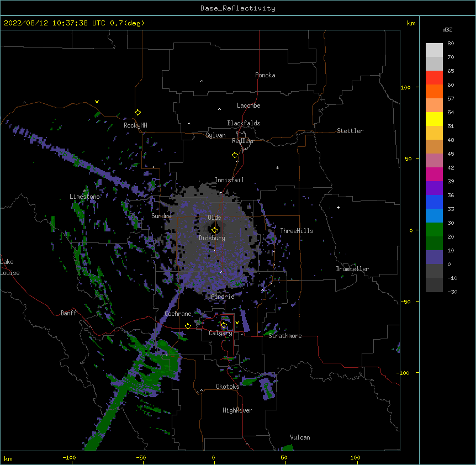The image size is (476, 465).
Task: Select the 65 dBZ red legend swatch
Action: [434, 78]
